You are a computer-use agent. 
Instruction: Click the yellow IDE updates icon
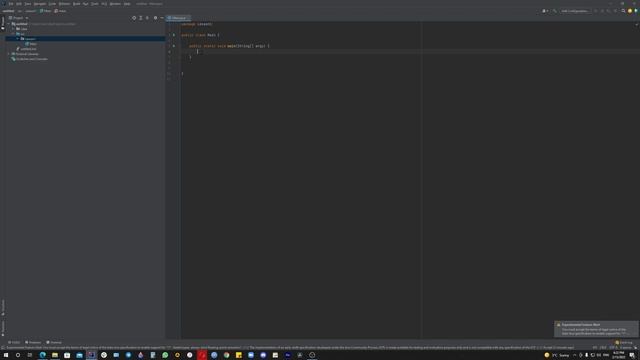point(630,11)
